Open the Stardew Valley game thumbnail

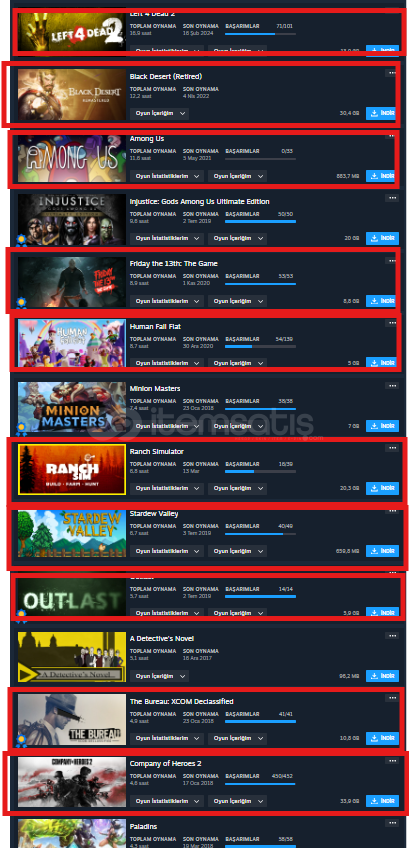[72, 533]
